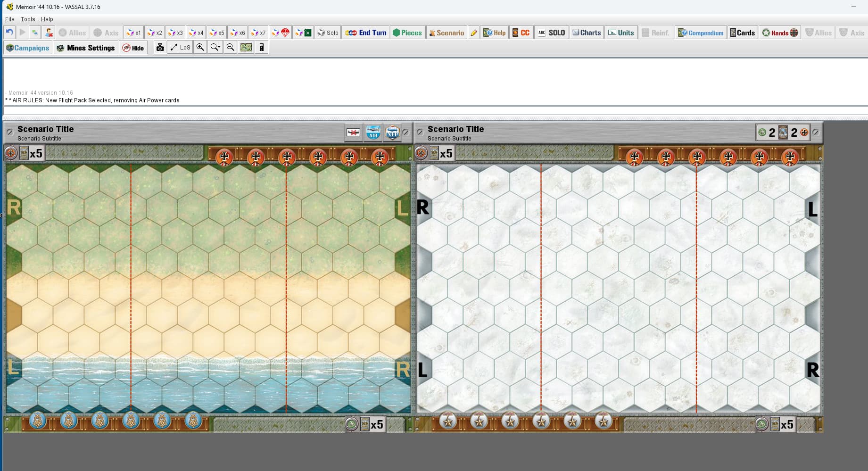
Task: Click the End Turn button
Action: [366, 33]
